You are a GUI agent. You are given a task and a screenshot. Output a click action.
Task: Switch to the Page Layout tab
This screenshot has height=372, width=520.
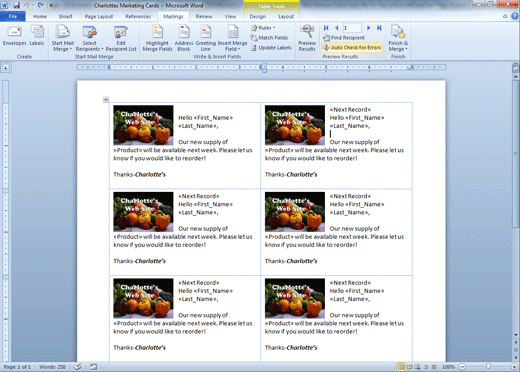click(x=99, y=16)
